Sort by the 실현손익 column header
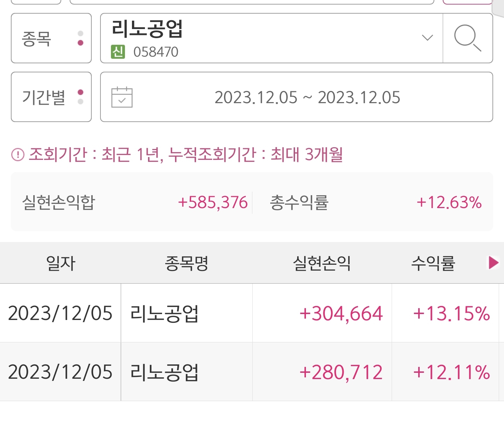 click(x=322, y=263)
